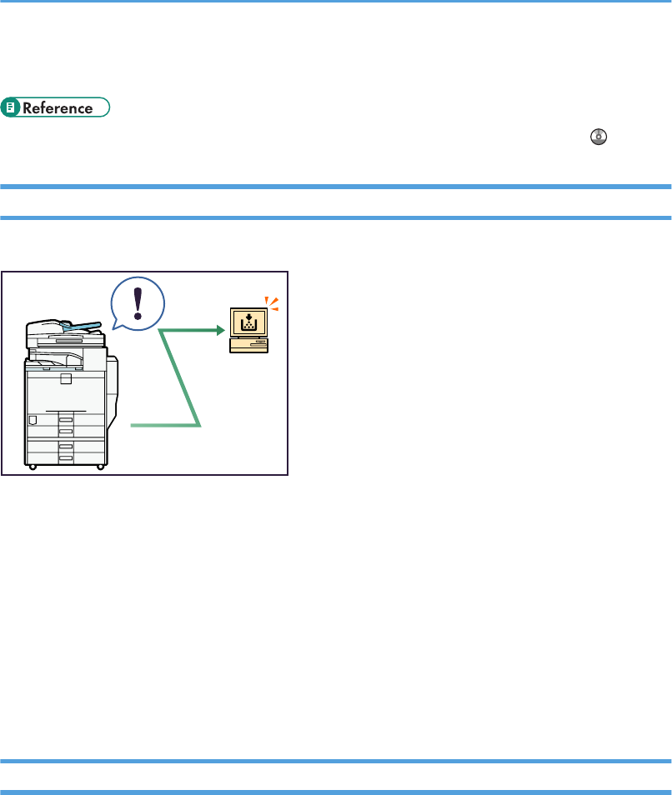
Task: Click the Reference label badge
Action: point(55,107)
